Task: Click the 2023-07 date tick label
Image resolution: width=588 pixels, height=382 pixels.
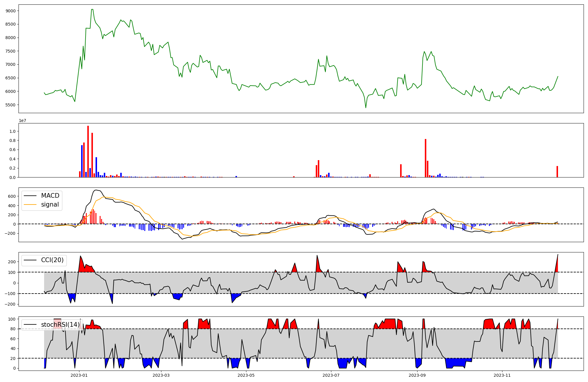Action: (331, 375)
